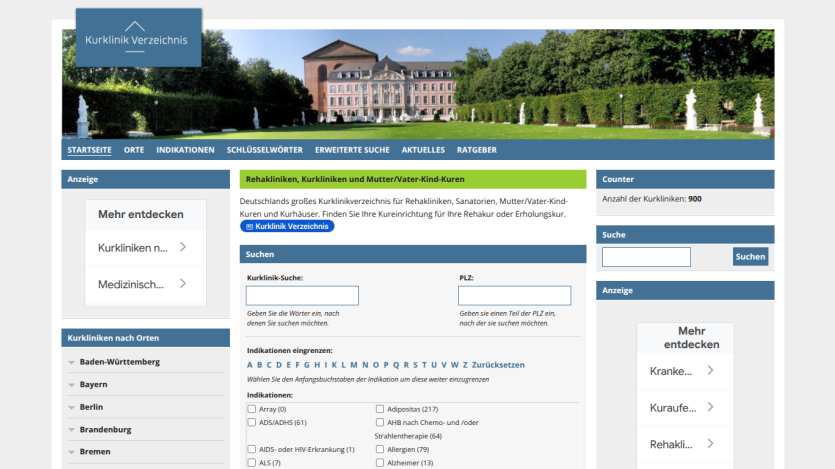Check the ALS (7) checkbox
Image resolution: width=835 pixels, height=469 pixels.
252,463
